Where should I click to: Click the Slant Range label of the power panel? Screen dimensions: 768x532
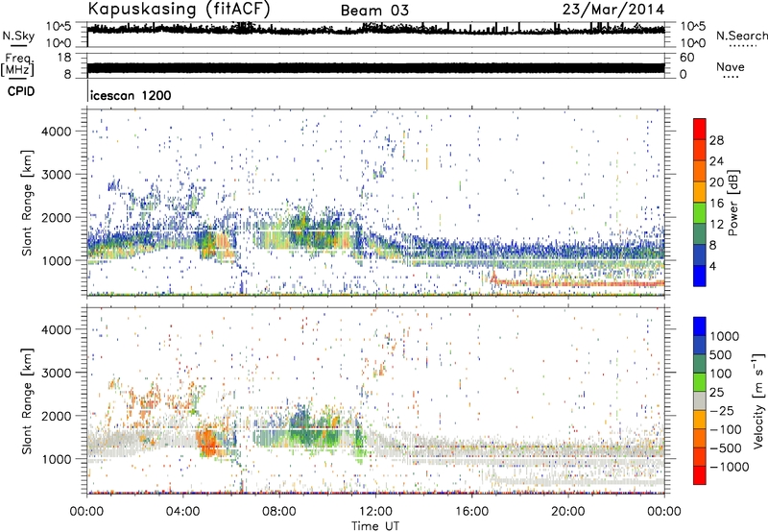27,203
